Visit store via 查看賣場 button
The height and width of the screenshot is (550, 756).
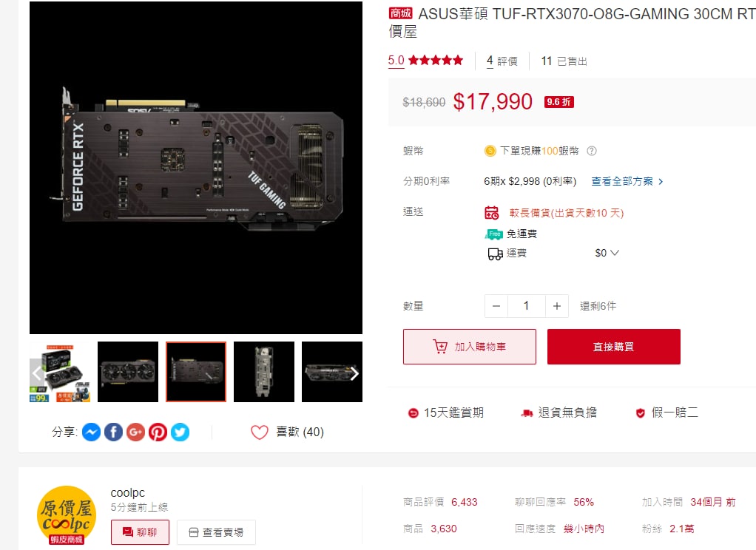[216, 532]
